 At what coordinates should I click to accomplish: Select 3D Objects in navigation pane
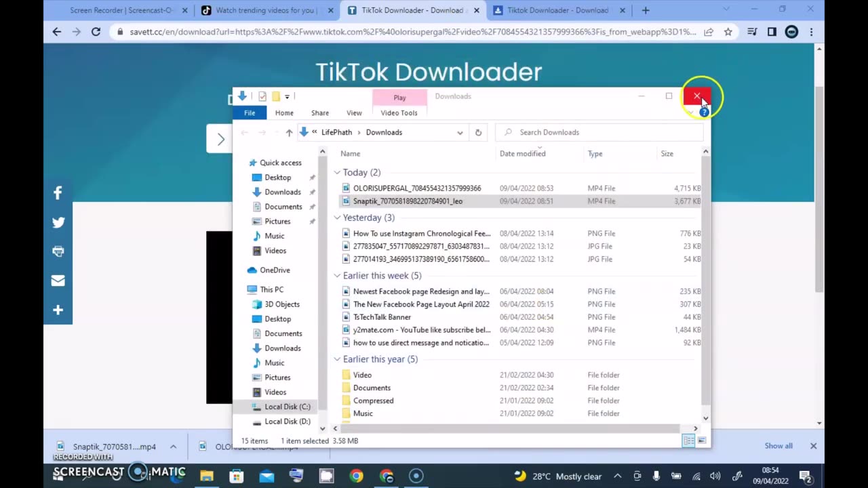point(281,304)
